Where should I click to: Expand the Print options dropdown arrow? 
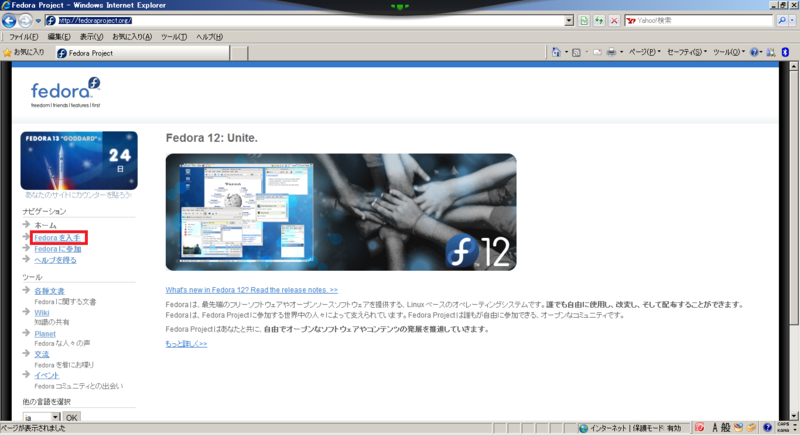click(621, 52)
